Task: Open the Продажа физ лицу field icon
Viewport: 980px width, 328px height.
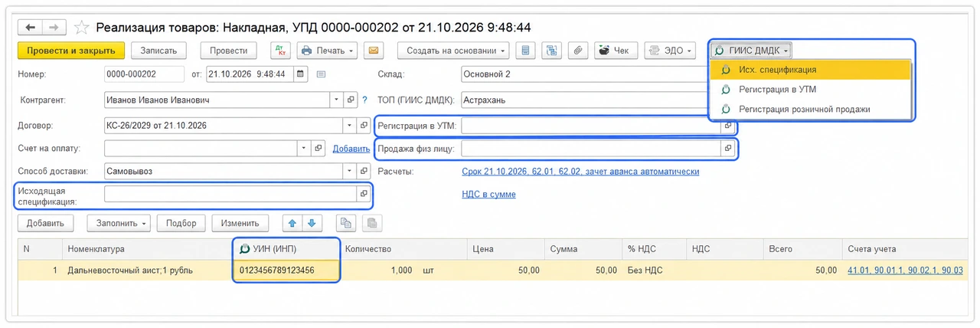Action: [728, 149]
